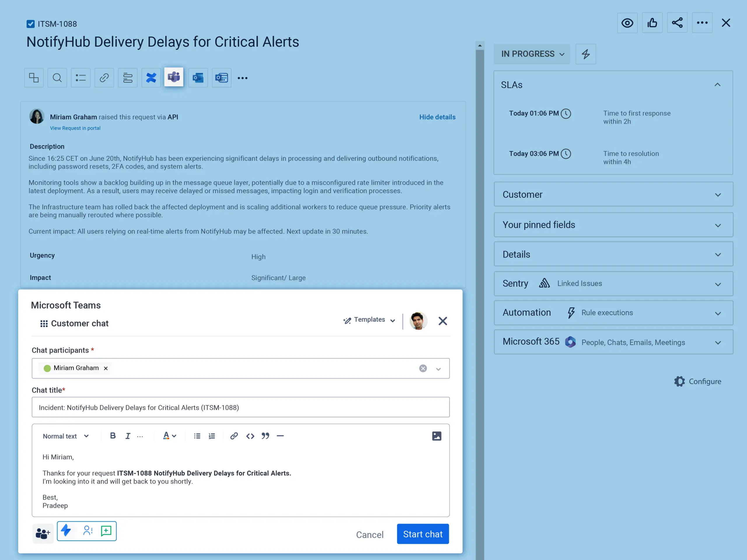Click Hide details link
This screenshot has height=560, width=747.
pyautogui.click(x=437, y=117)
